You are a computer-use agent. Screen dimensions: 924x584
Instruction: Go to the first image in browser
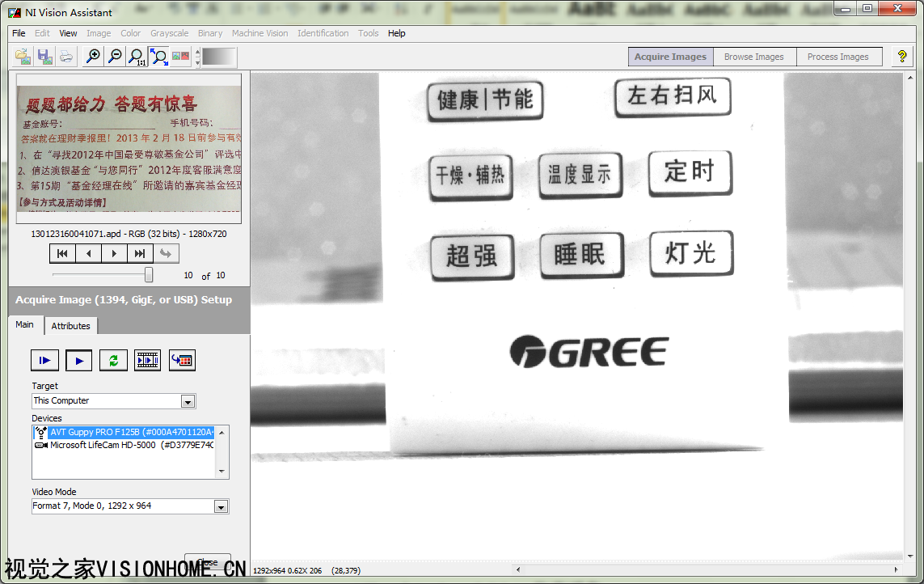coord(62,254)
